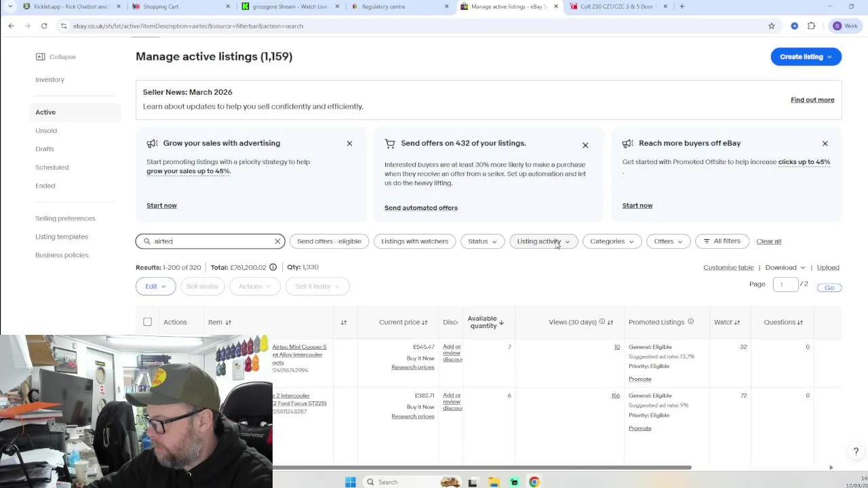Screen dimensions: 868x488
Task: Switch to grossgore Stream tab
Action: [290, 7]
